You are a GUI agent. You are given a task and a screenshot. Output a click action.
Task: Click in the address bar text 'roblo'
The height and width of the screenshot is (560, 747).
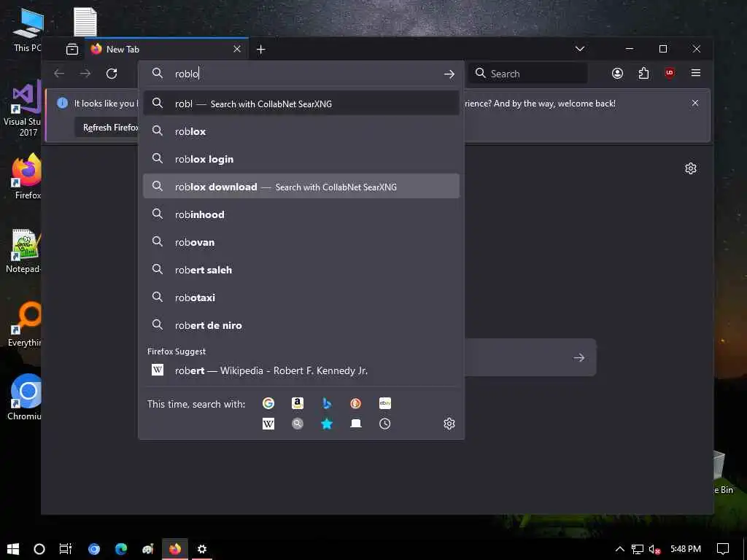click(x=187, y=74)
